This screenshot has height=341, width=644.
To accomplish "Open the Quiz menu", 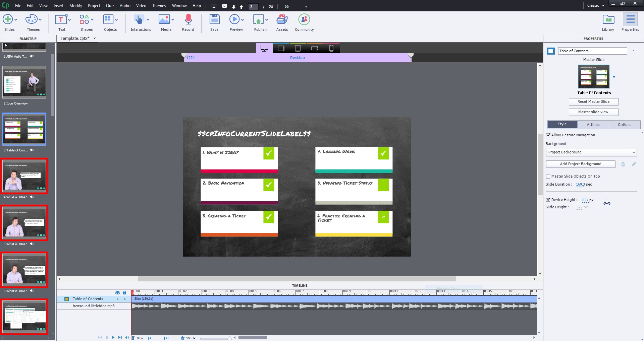I will pos(110,6).
